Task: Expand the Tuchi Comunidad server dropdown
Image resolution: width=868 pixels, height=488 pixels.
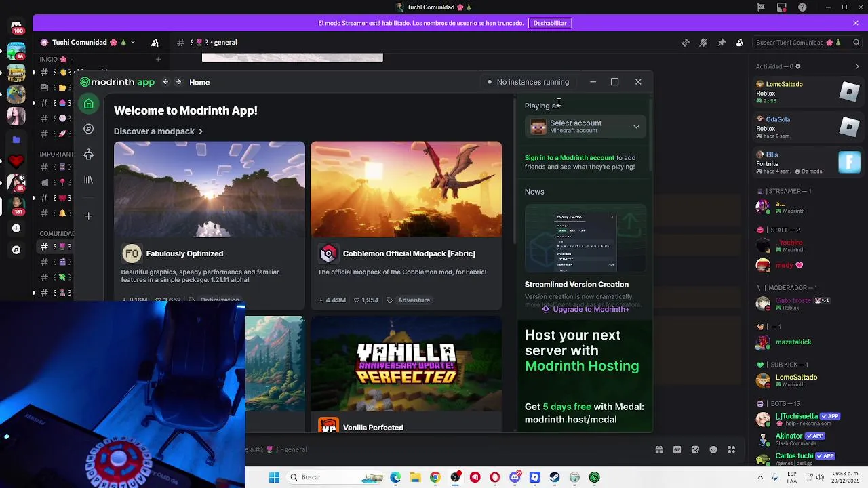Action: [x=133, y=42]
